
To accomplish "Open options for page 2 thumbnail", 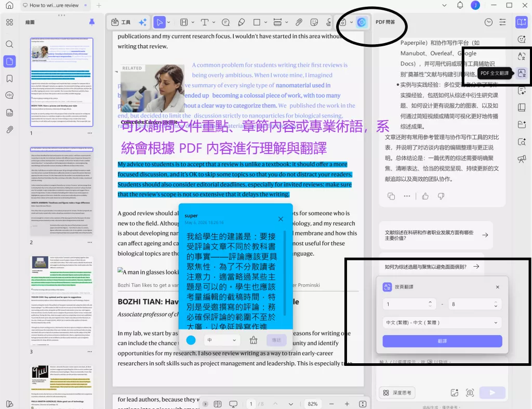I will (x=89, y=242).
